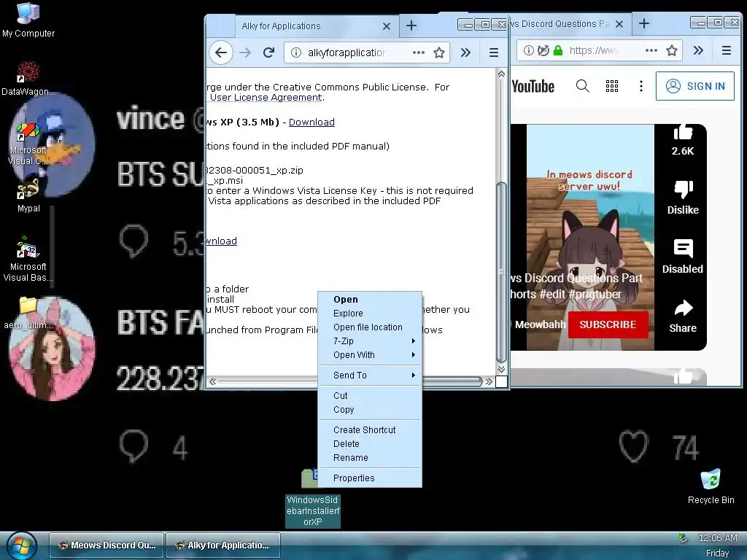Open DataWagon desktop shortcut
Image resolution: width=747 pixels, height=560 pixels.
point(28,79)
